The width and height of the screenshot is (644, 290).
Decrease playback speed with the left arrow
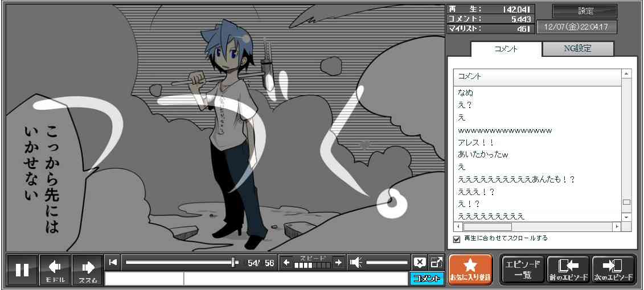pyautogui.click(x=286, y=262)
